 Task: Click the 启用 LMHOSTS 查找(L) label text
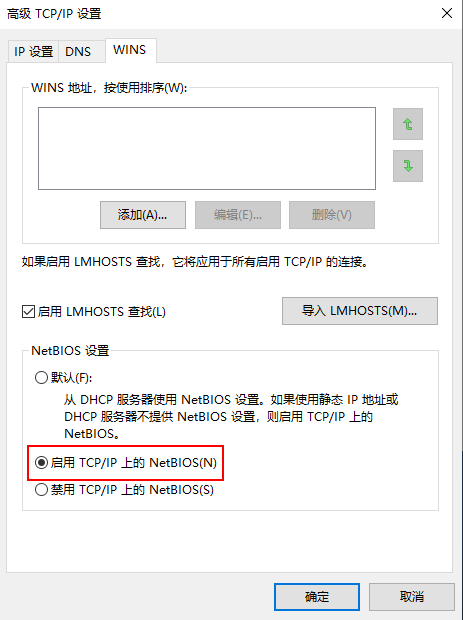point(102,312)
